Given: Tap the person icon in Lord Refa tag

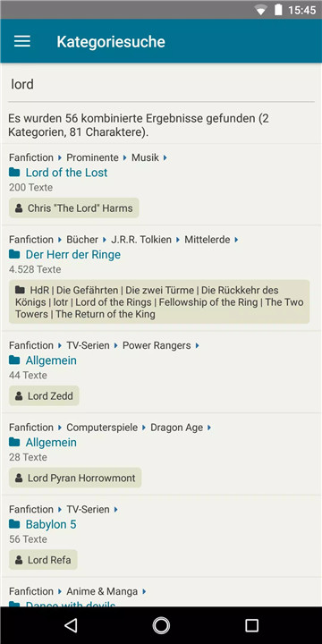Looking at the screenshot, I should [x=19, y=560].
